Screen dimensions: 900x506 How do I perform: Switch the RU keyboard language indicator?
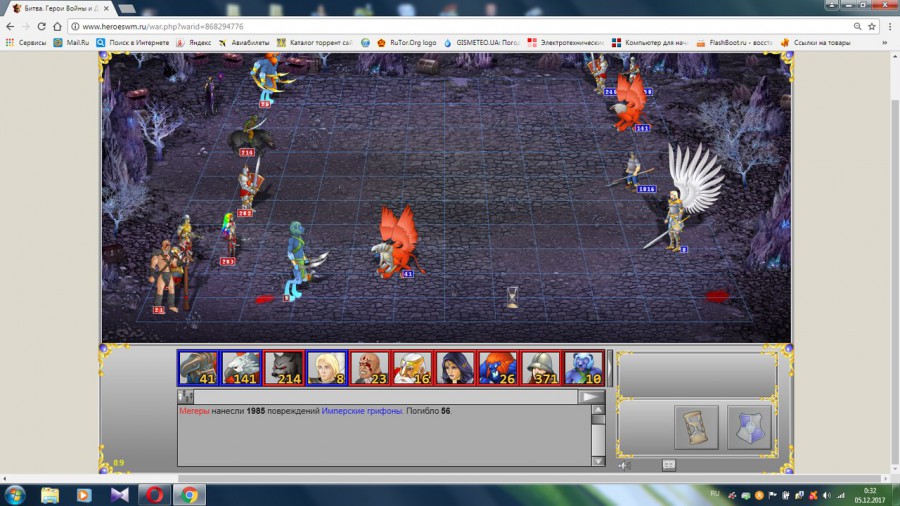[715, 494]
